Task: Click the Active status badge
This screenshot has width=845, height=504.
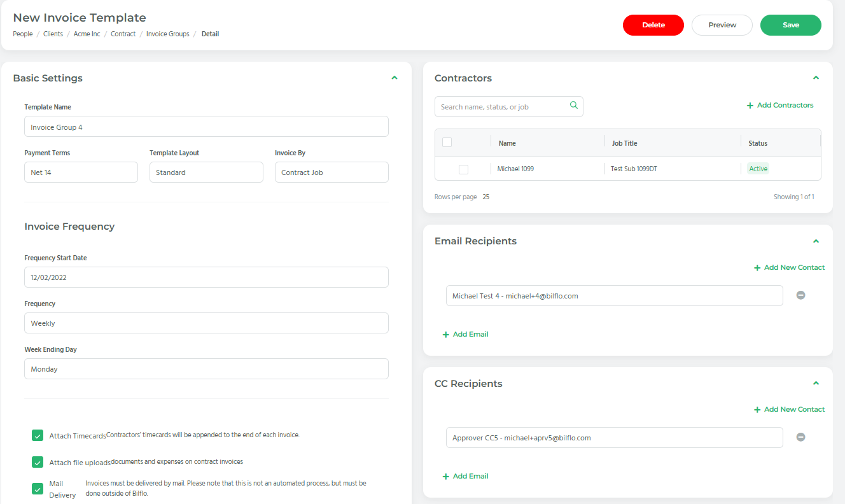Action: 758,169
